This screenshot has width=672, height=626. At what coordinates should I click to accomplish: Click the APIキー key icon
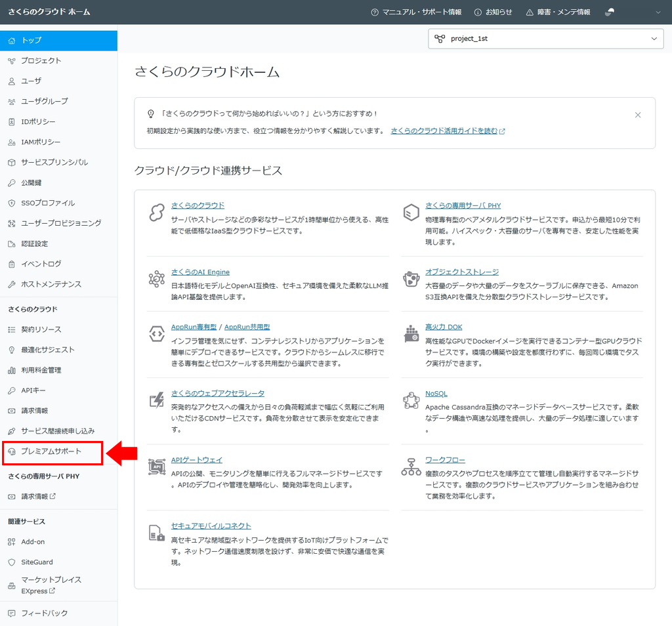point(12,391)
